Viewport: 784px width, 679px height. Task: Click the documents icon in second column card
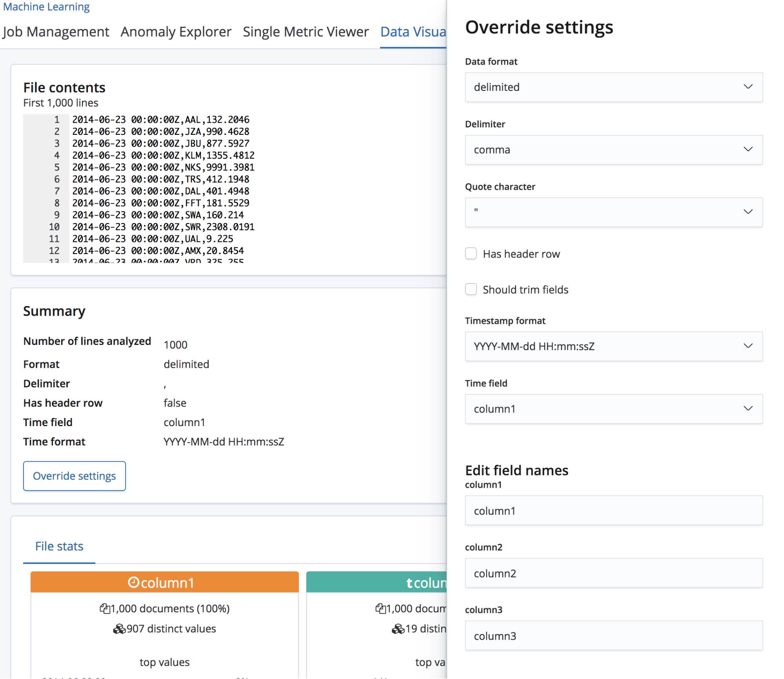click(380, 608)
